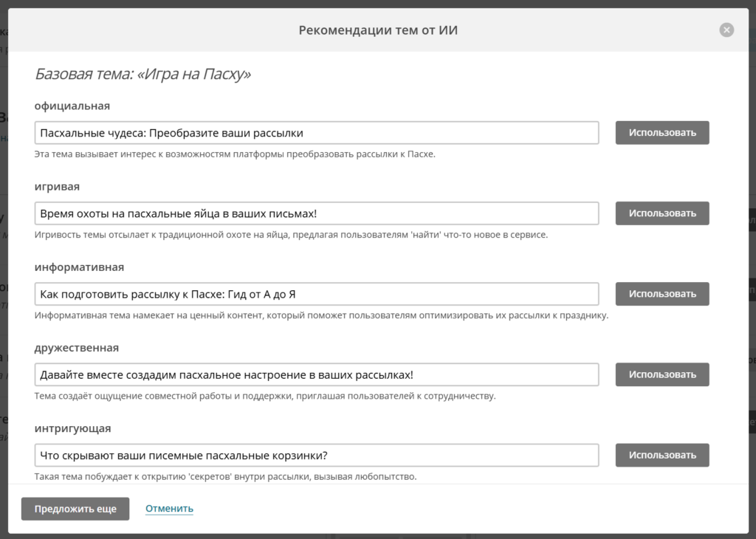
Task: Click the 'интригующая' tone label
Action: (73, 428)
